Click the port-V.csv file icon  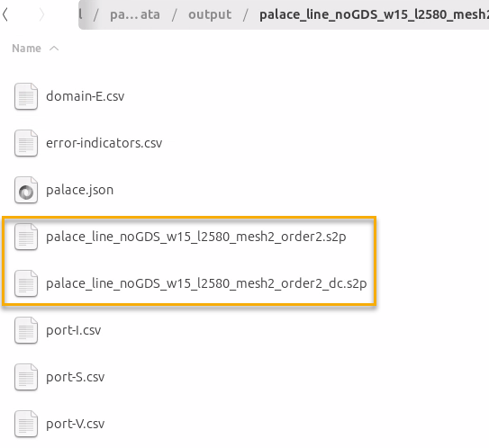pyautogui.click(x=26, y=424)
